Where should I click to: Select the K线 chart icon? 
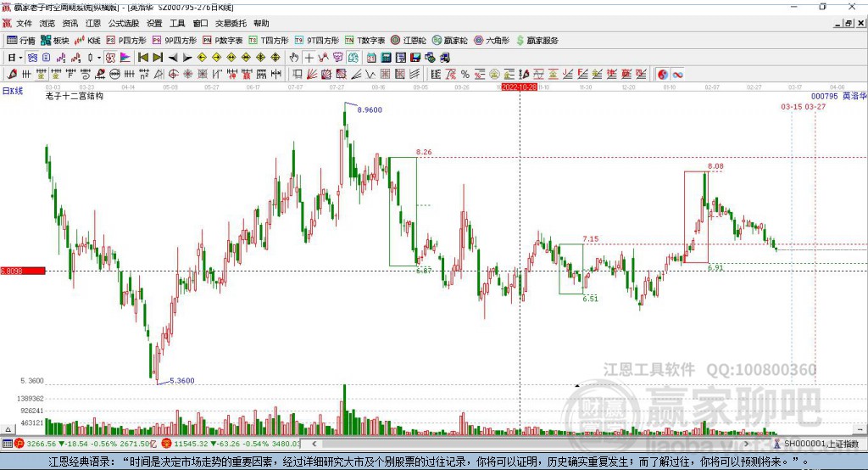[89, 41]
